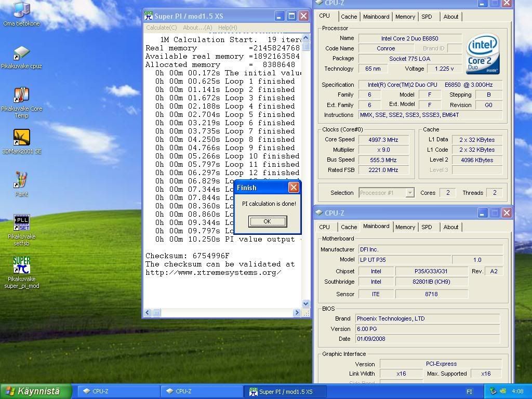Viewport: 532px width, 399px height.
Task: Click the Intel Core 2 Duo logo
Action: [483, 54]
